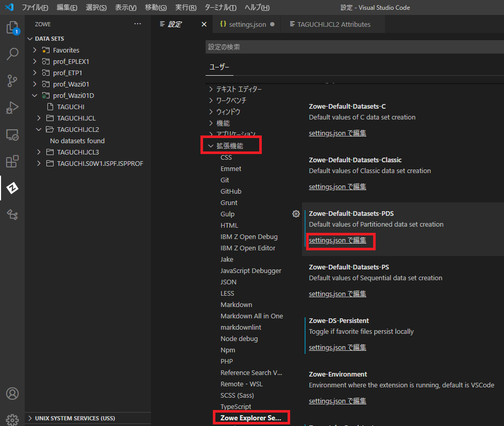Click the TAGUCHI.JCL2 open folder icon
This screenshot has height=426, width=504.
click(50, 129)
